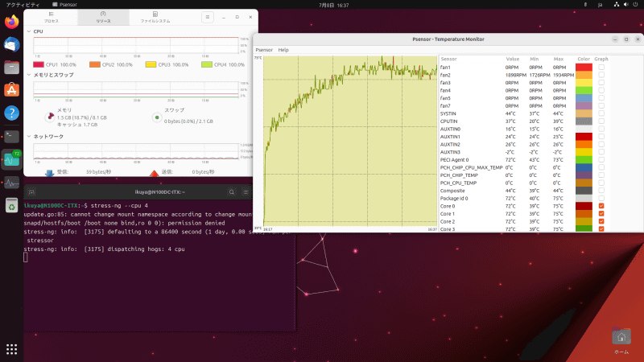This screenshot has width=644, height=362.
Task: Click the Core 0 color swatch
Action: pos(584,206)
